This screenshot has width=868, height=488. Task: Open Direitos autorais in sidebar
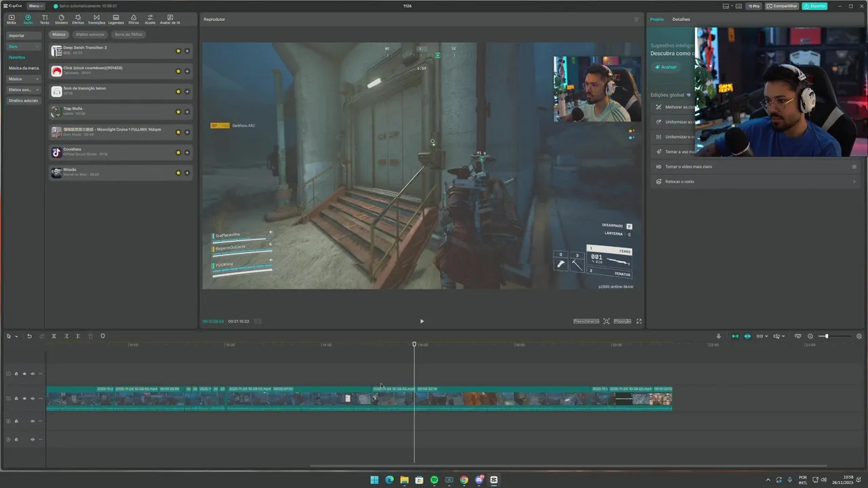pyautogui.click(x=24, y=100)
